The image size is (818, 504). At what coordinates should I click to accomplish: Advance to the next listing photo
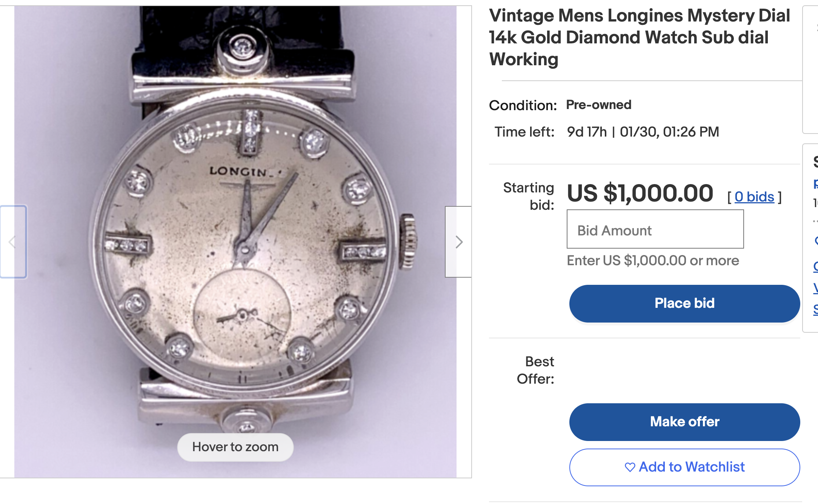(458, 242)
